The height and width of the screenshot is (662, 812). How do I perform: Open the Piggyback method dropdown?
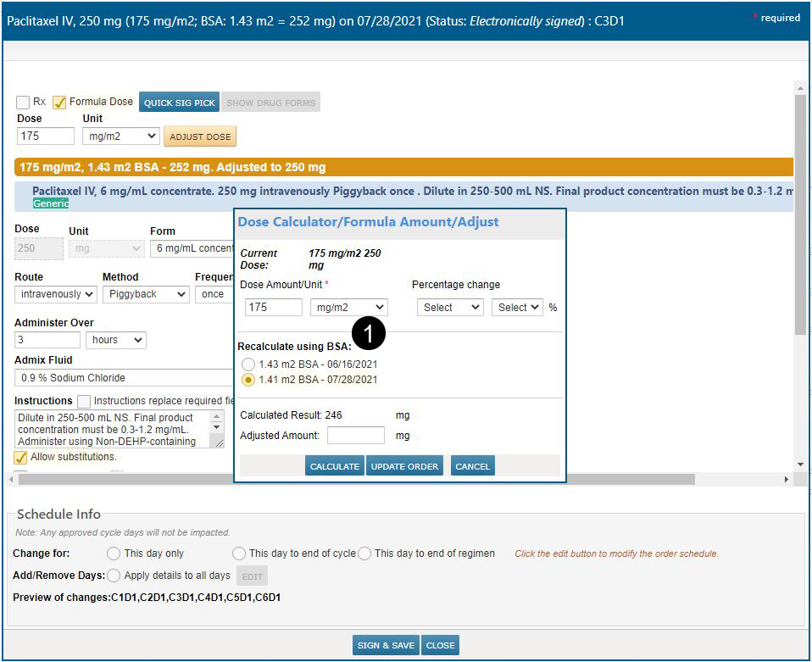coord(145,294)
